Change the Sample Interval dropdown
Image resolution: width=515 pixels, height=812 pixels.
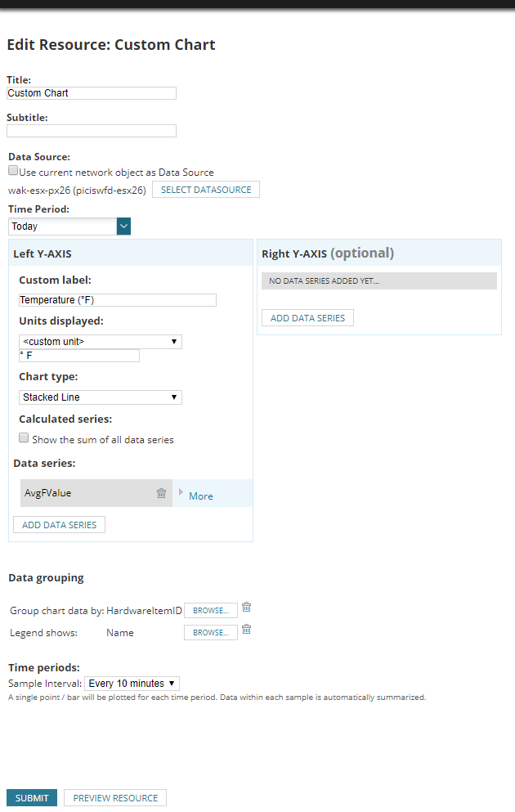click(x=132, y=684)
